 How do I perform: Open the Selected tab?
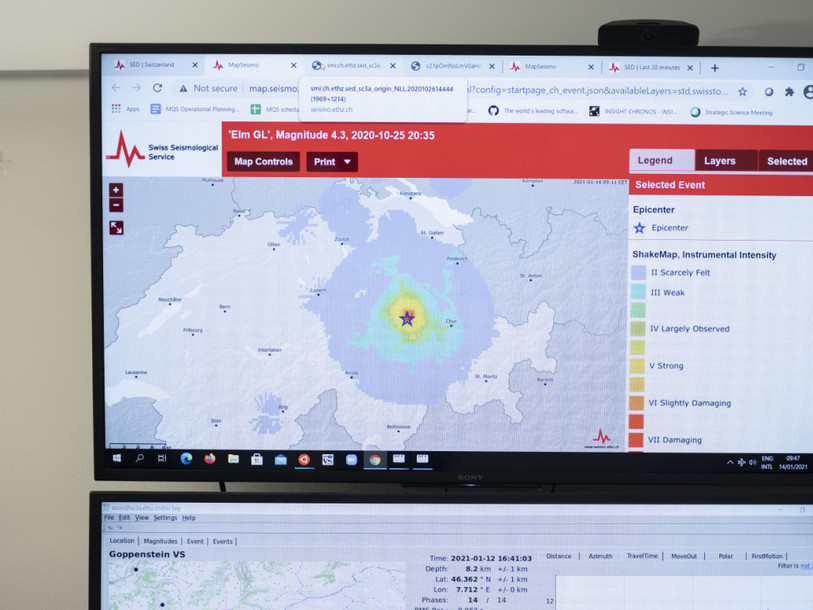[786, 162]
